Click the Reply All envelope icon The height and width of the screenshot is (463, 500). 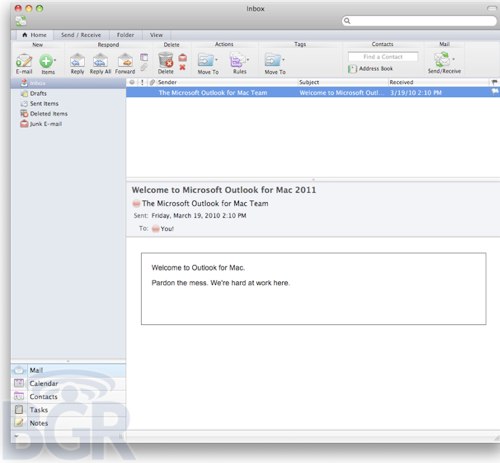[x=100, y=61]
